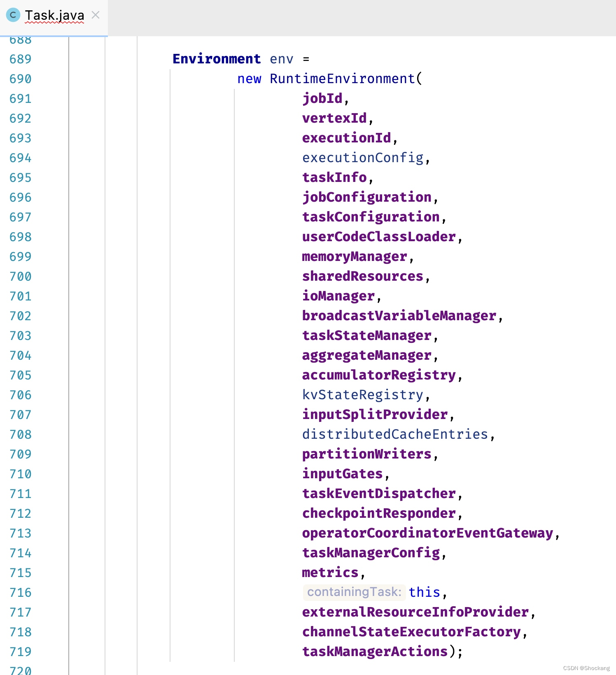Click the distributedCacheEntries argument
Viewport: 616px width, 675px height.
coord(395,435)
